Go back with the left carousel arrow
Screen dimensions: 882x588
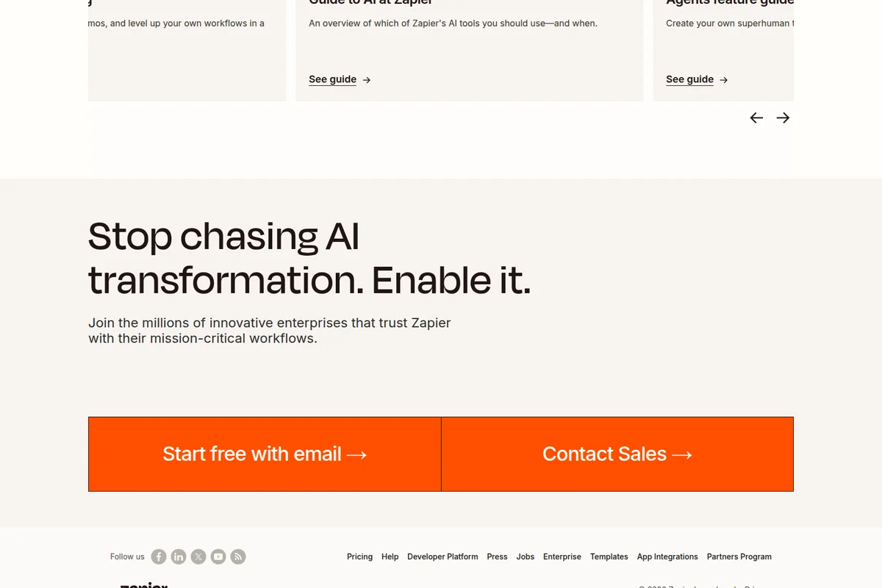coord(756,118)
